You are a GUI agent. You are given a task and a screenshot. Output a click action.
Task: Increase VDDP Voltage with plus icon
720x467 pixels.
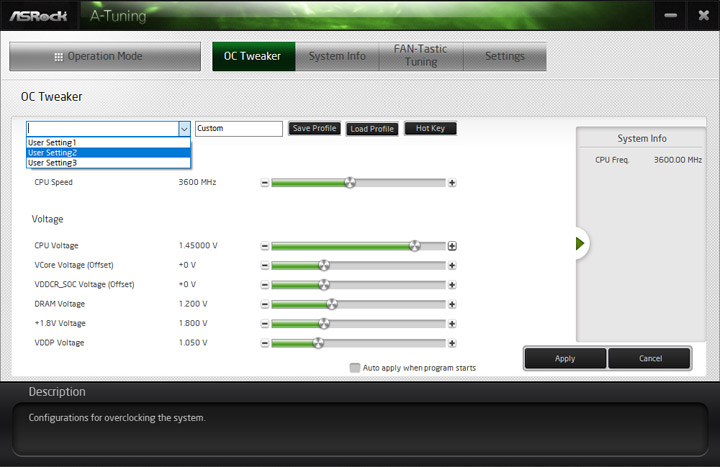452,343
